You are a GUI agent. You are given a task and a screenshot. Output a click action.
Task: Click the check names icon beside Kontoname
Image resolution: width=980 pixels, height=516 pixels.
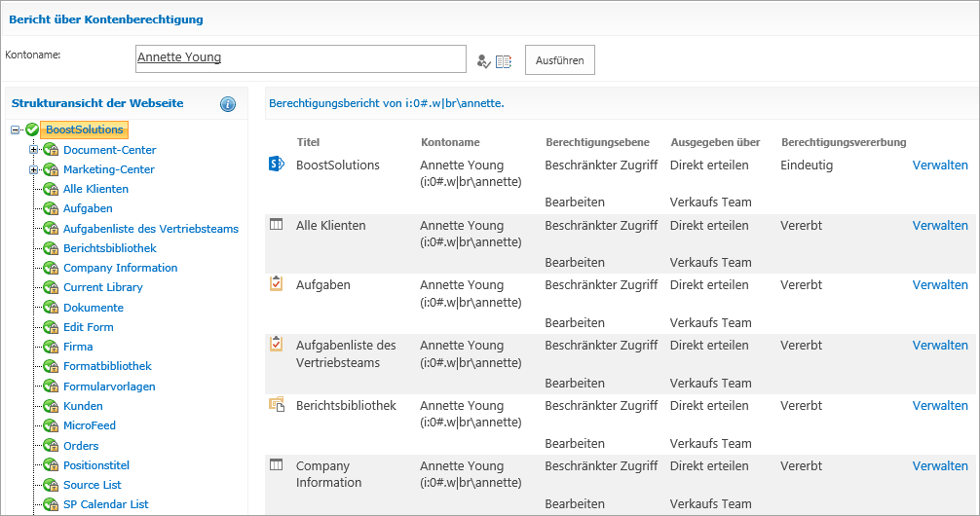tap(483, 61)
